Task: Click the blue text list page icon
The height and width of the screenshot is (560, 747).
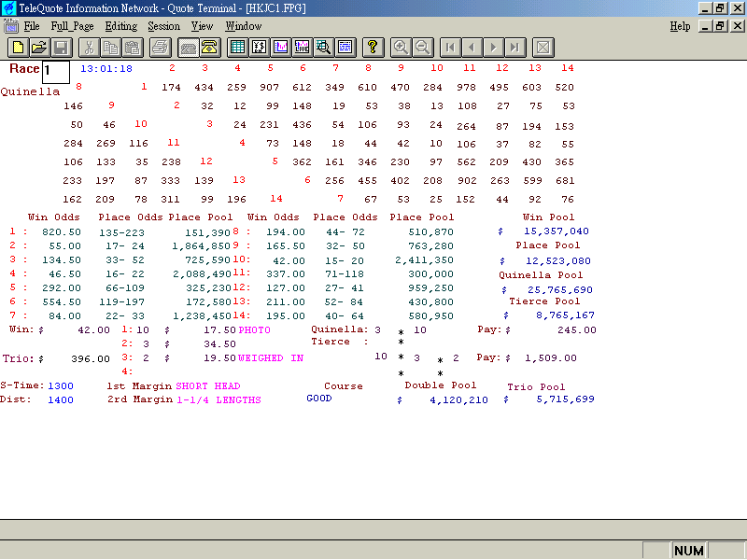Action: 345,48
